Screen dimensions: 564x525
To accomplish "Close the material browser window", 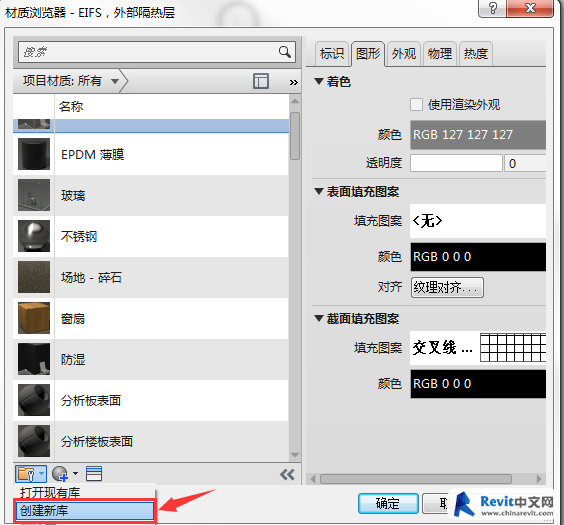I will 530,8.
